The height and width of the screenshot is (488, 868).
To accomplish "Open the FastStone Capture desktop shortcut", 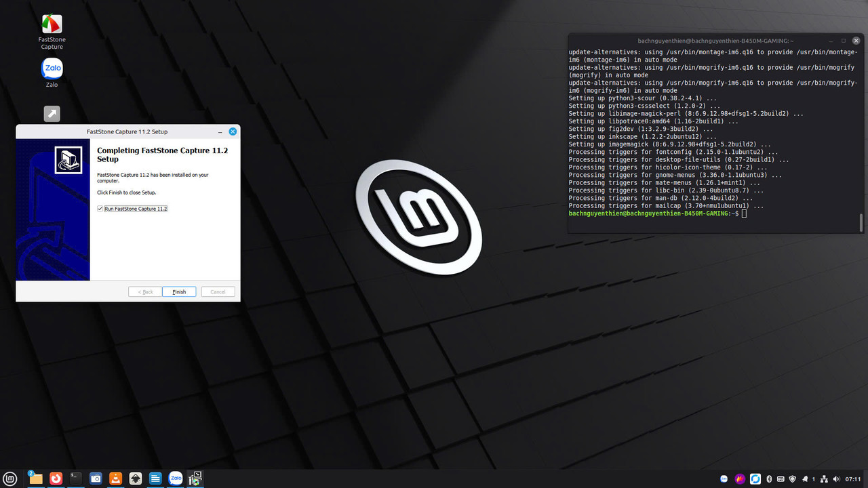I will (52, 31).
